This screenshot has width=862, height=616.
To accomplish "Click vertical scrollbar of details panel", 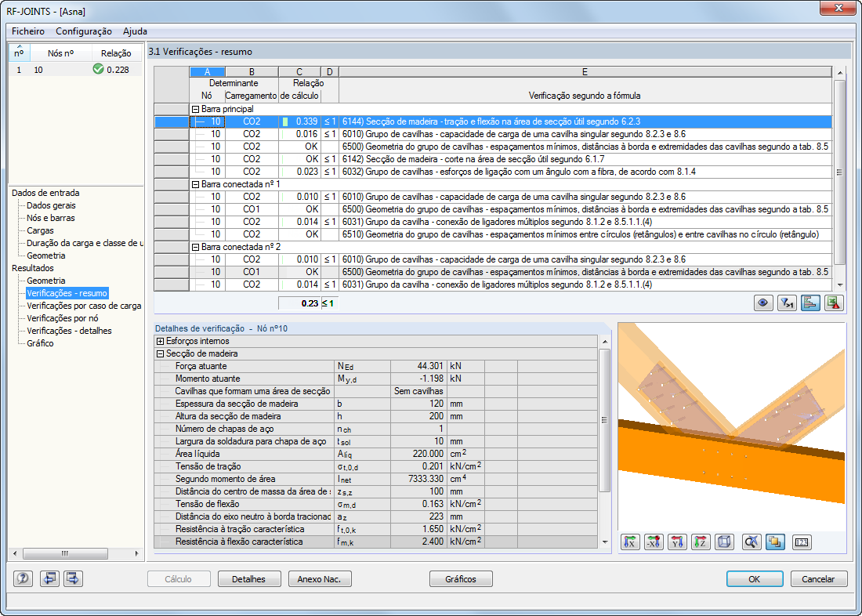I will [x=605, y=442].
